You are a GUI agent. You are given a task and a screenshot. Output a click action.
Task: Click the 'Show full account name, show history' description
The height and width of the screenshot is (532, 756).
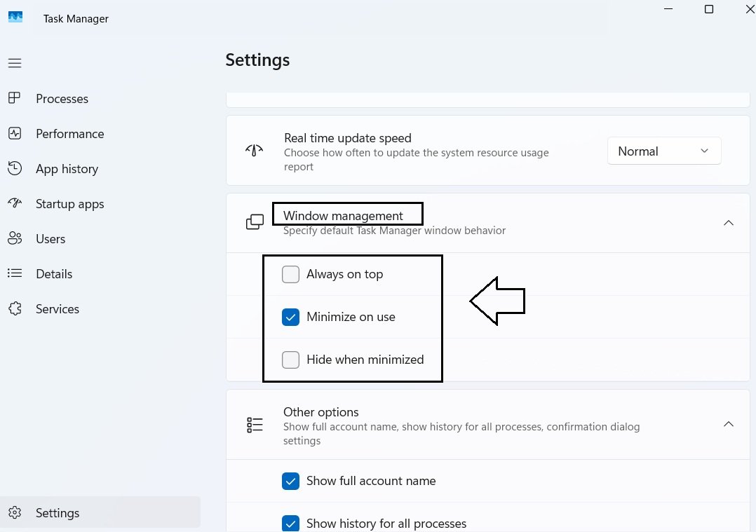[461, 434]
